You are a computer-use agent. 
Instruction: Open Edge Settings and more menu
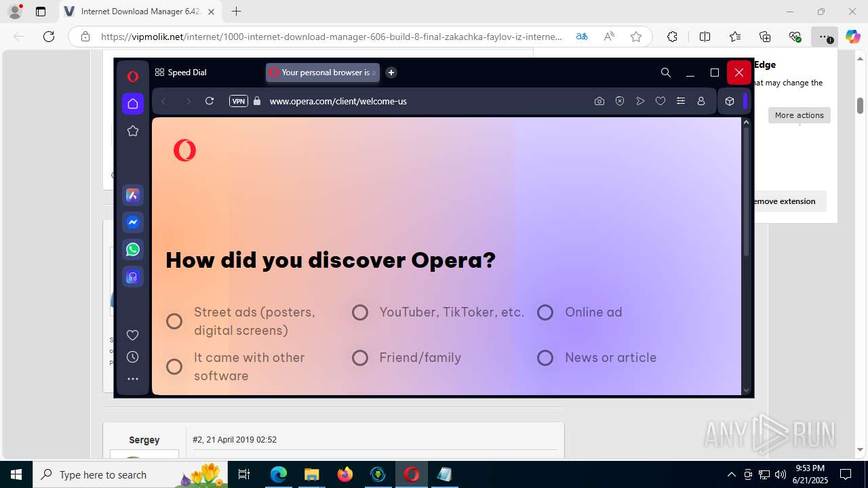[x=825, y=37]
